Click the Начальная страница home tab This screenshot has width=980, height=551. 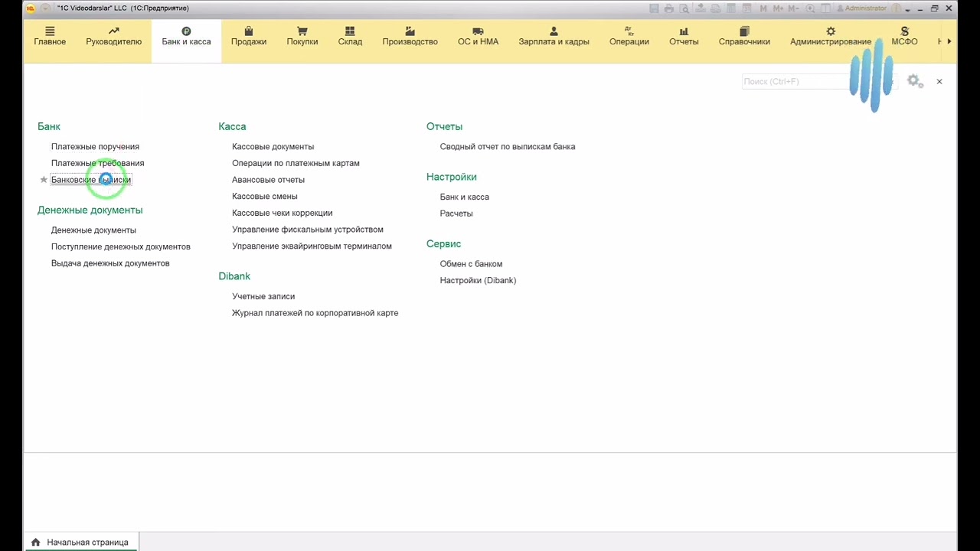(80, 542)
